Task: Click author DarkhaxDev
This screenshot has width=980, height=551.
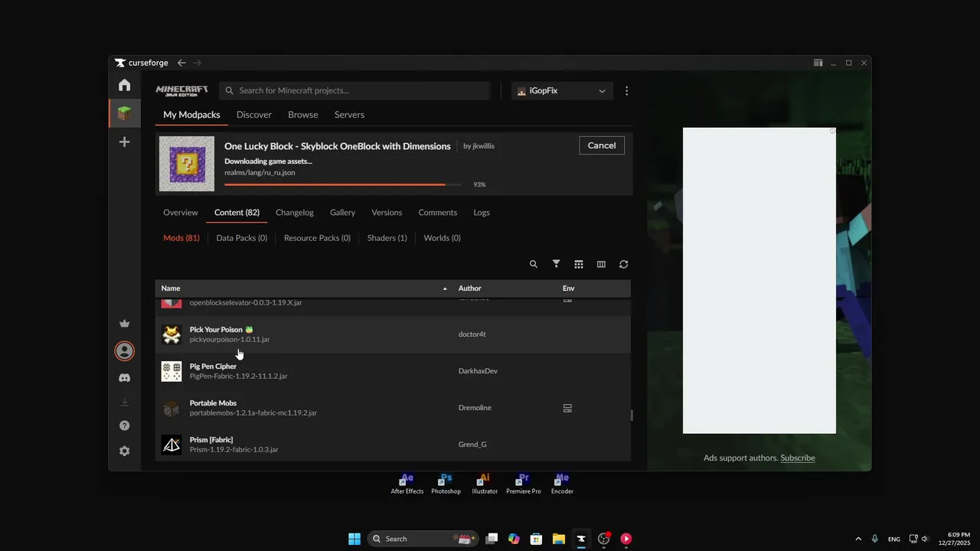Action: pyautogui.click(x=478, y=371)
